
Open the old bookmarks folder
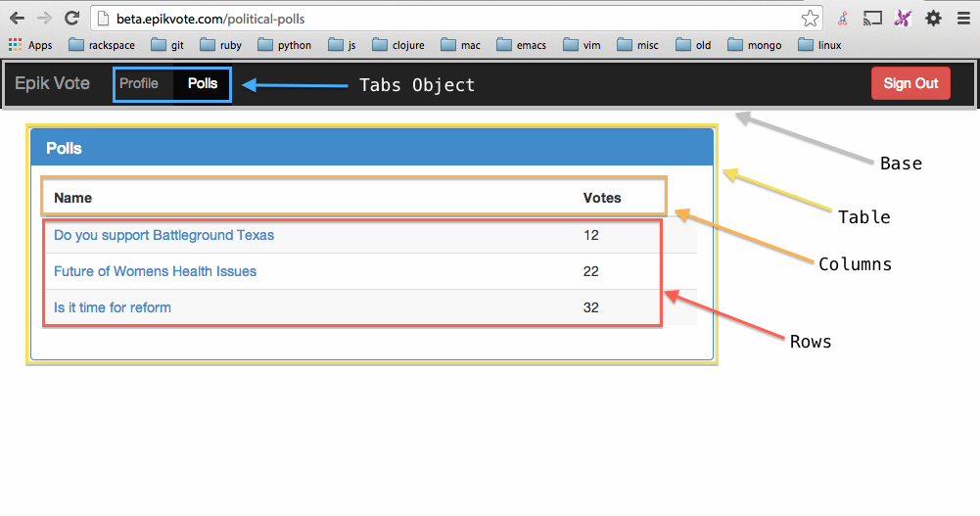693,45
